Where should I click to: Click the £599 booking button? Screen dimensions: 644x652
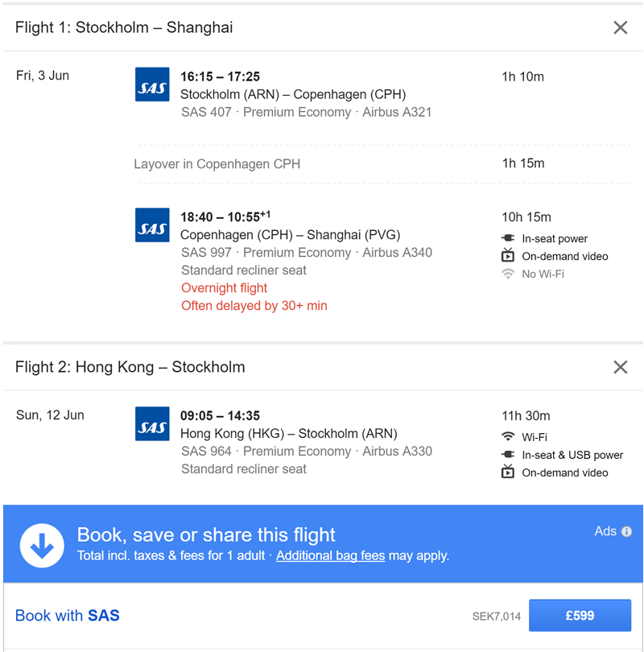click(x=580, y=616)
